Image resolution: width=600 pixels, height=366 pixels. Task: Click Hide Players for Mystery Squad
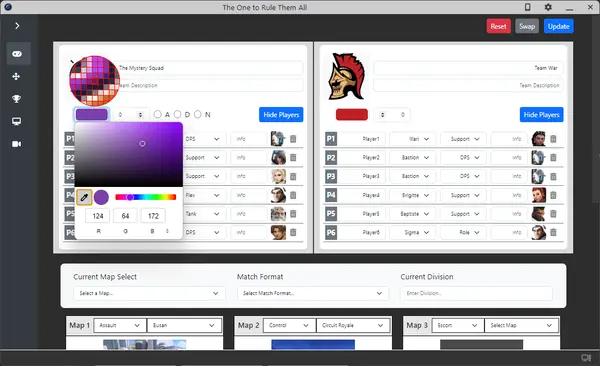pyautogui.click(x=281, y=115)
